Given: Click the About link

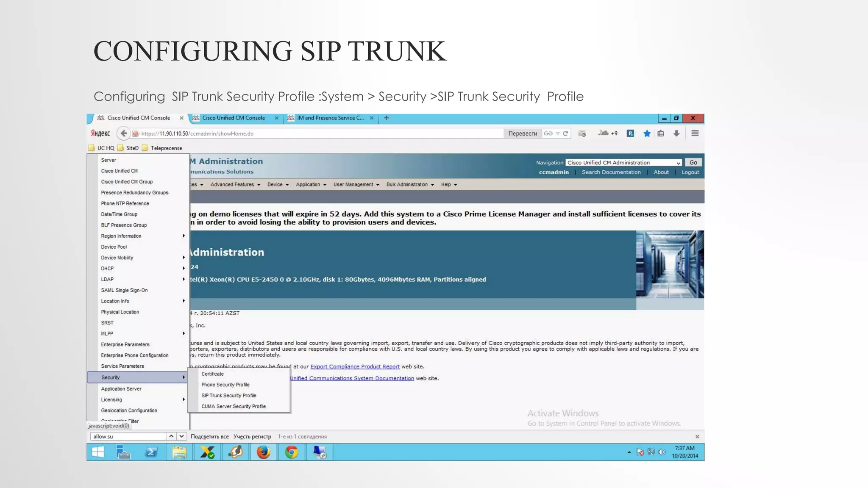Looking at the screenshot, I should (661, 172).
